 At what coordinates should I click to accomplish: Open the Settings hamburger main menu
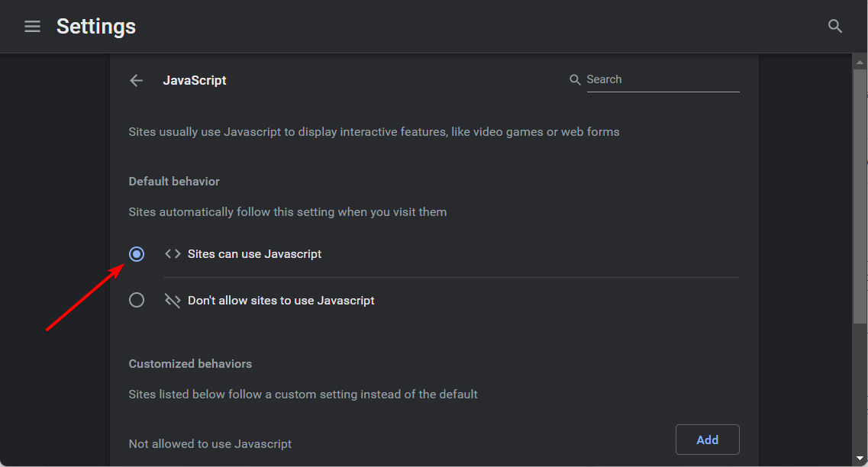32,27
